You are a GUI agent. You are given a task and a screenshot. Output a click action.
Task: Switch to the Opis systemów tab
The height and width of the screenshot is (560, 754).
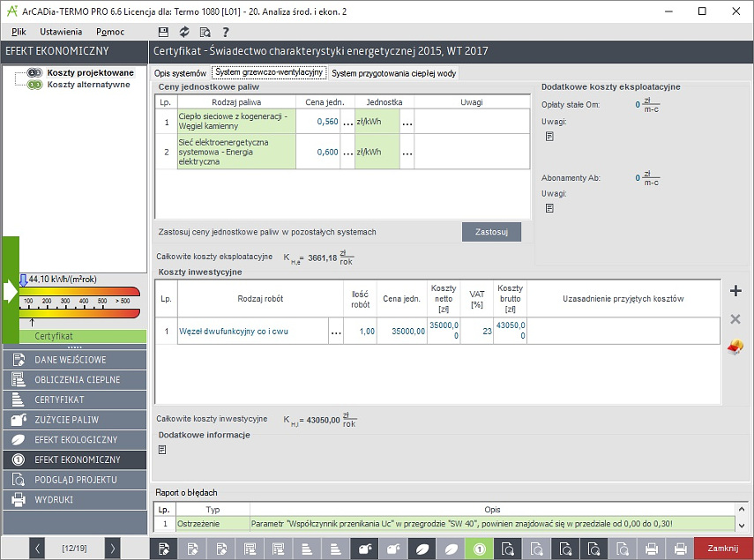click(x=180, y=73)
